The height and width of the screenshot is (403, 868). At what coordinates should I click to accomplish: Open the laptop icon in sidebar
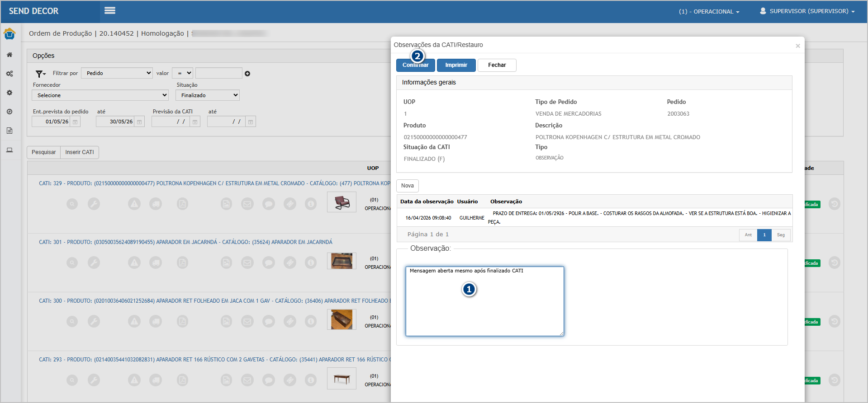point(9,150)
